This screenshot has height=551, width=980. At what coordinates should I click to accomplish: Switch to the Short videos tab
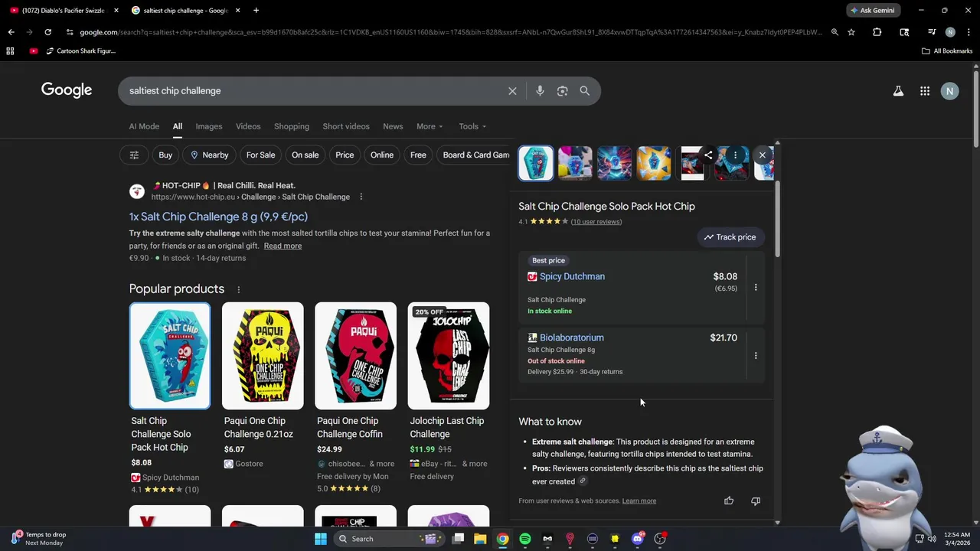(346, 126)
